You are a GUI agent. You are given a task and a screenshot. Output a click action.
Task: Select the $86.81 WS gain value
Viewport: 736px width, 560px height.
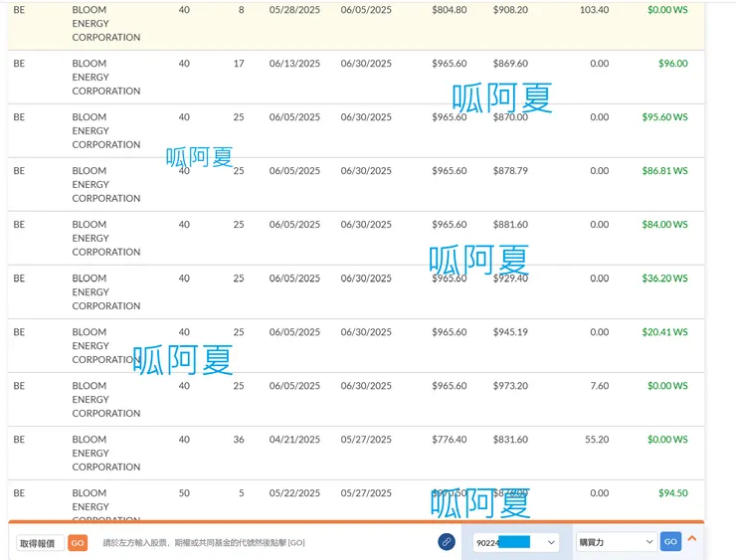coord(664,171)
